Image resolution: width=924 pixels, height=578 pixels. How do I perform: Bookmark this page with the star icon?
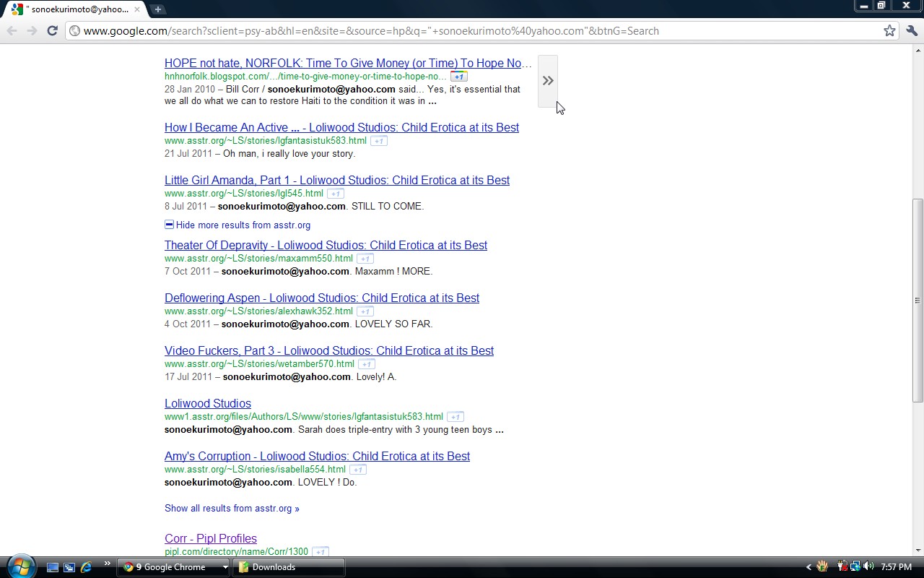(x=890, y=30)
